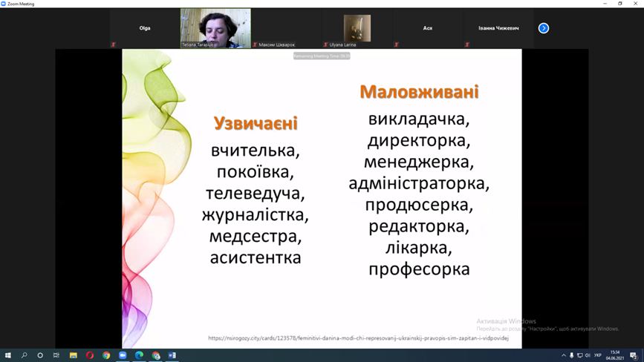Viewport: 644px width, 362px height.
Task: Open Microsoft Edge from the taskbar
Action: click(139, 355)
